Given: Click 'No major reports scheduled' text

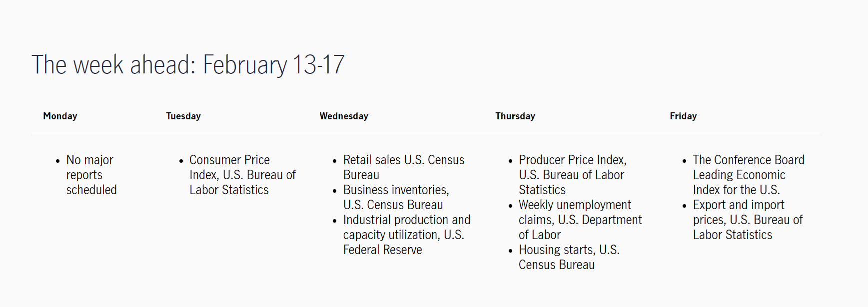Looking at the screenshot, I should (91, 175).
